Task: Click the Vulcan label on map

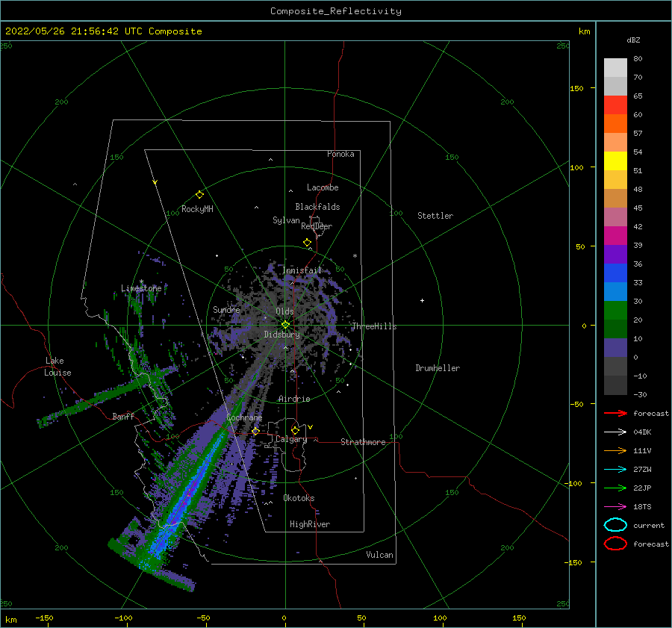Action: pos(379,555)
